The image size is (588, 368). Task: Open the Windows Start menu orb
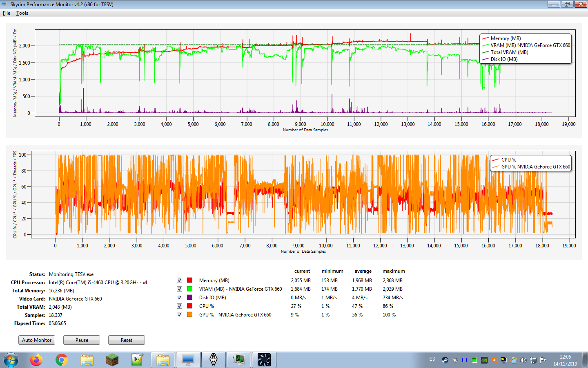tap(11, 360)
